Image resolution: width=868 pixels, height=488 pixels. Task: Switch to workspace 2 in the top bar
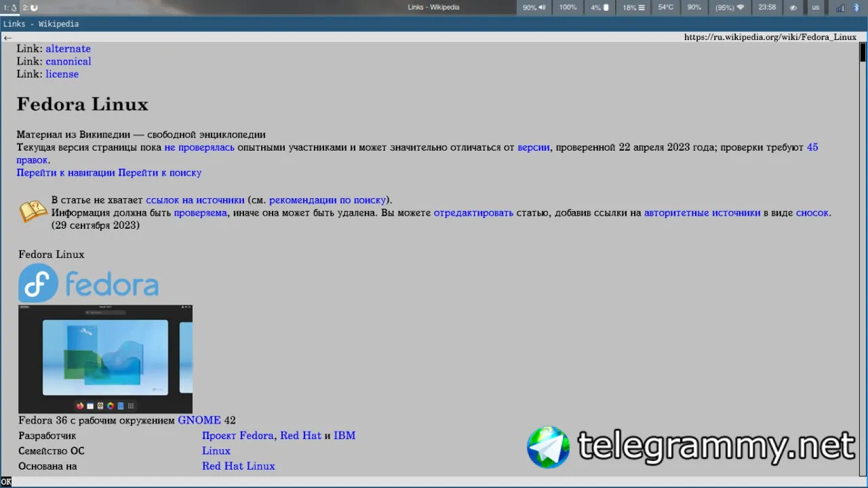click(31, 7)
